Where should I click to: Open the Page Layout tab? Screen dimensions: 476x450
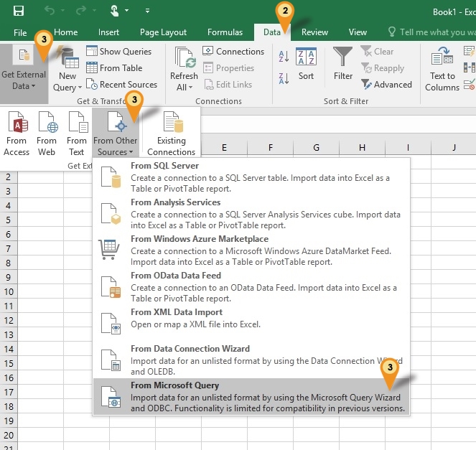(164, 32)
